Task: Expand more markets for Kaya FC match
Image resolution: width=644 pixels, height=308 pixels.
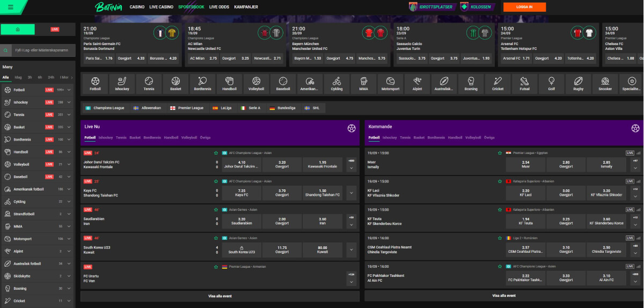Action: (x=352, y=193)
